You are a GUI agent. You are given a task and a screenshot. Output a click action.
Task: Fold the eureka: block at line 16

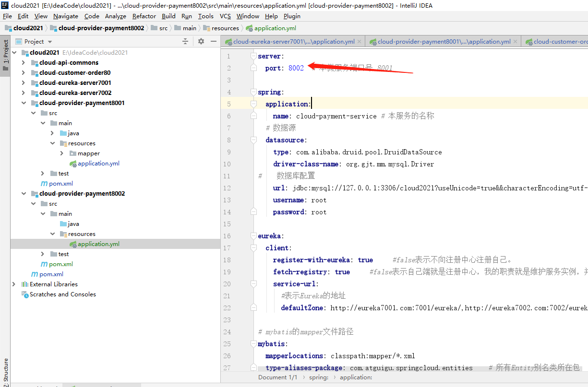pos(253,236)
